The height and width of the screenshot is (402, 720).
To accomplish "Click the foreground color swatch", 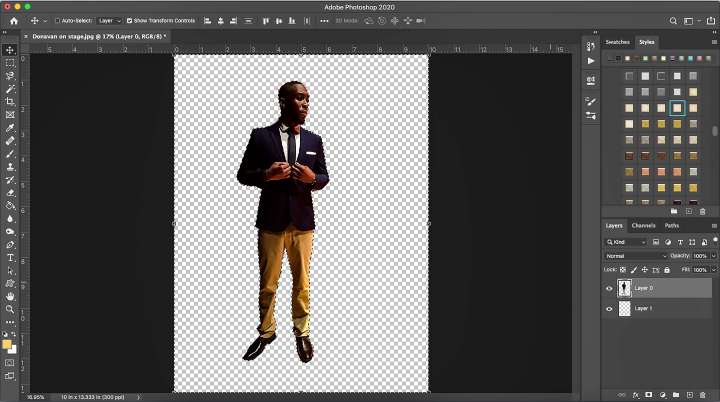I will tap(8, 345).
